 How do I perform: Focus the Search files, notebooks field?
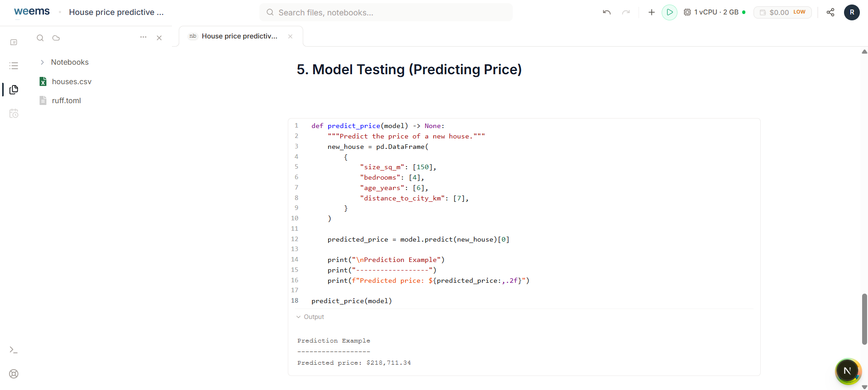(386, 12)
